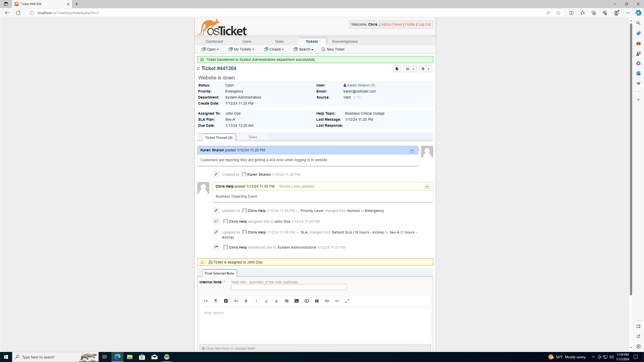Image resolution: width=644 pixels, height=362 pixels.
Task: Switch to the Tasks tab beside Ticket Thread
Action: pyautogui.click(x=253, y=137)
